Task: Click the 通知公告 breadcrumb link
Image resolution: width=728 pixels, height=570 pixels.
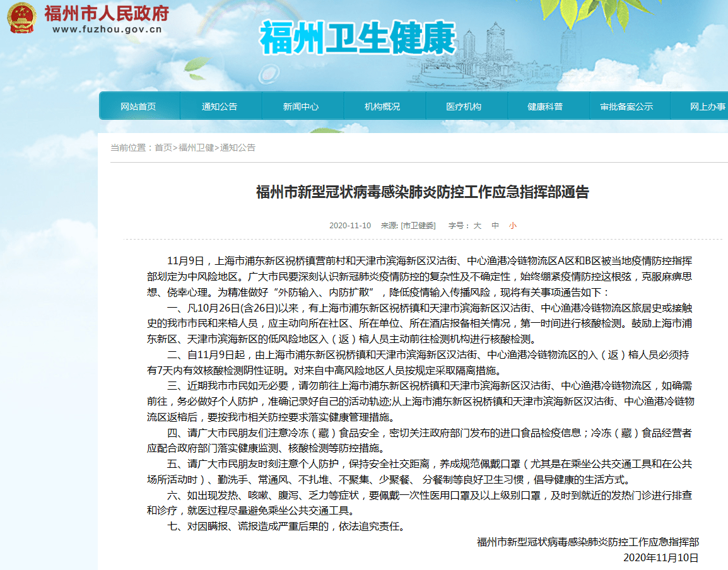Action: [x=238, y=148]
